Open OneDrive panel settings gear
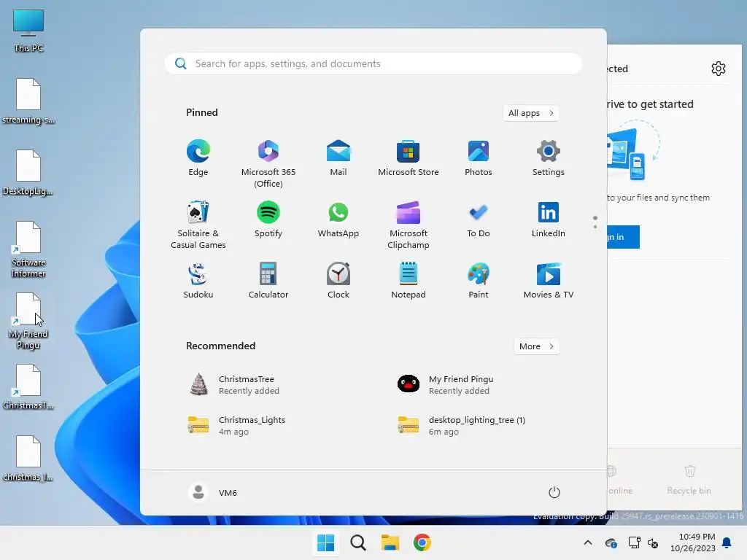747x560 pixels. point(719,69)
